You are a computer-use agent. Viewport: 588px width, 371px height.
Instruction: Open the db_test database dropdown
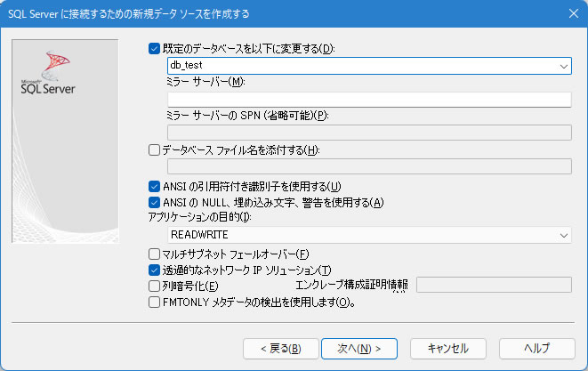pos(564,66)
